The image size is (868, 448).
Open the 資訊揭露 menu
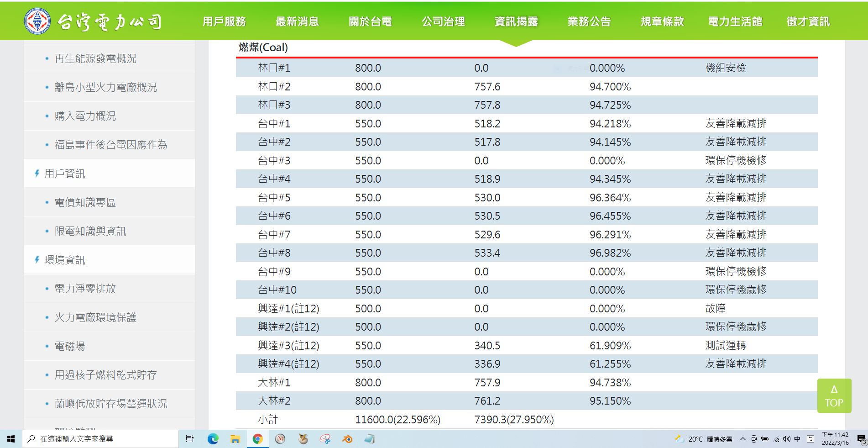pyautogui.click(x=516, y=21)
